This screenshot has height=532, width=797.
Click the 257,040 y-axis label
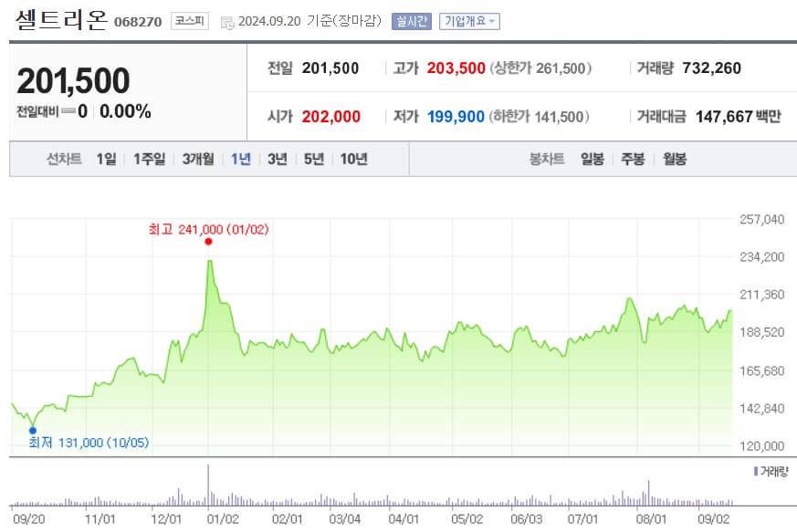pyautogui.click(x=762, y=220)
